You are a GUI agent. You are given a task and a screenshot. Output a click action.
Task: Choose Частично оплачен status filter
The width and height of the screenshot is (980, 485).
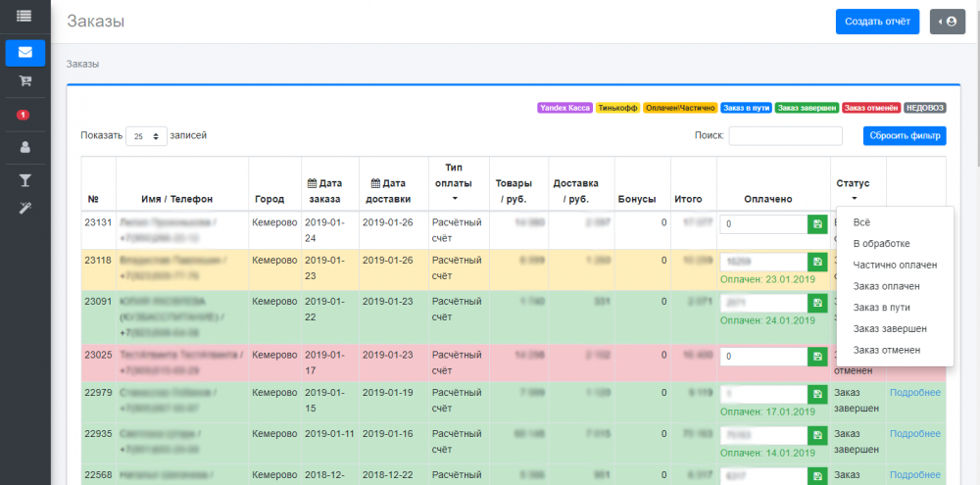(895, 265)
